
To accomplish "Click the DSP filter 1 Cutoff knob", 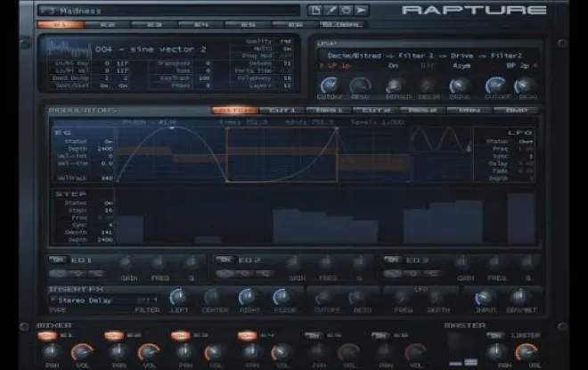I will coord(330,86).
